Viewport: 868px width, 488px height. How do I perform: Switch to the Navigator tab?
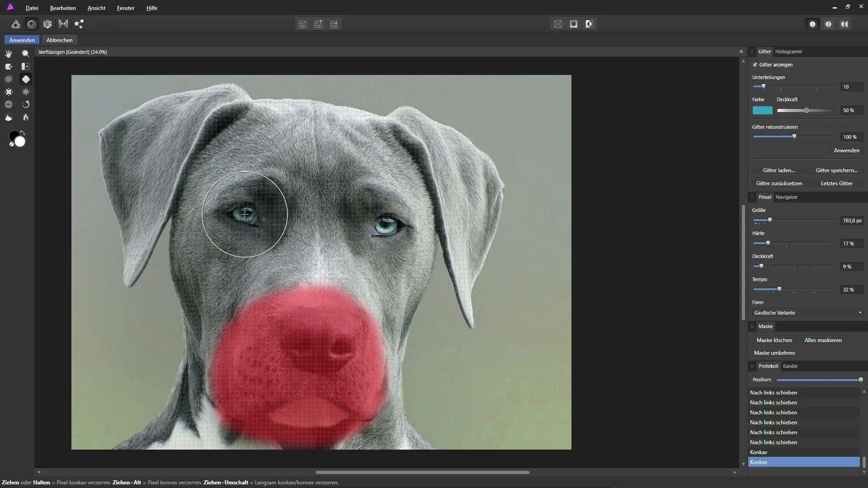[x=787, y=197]
